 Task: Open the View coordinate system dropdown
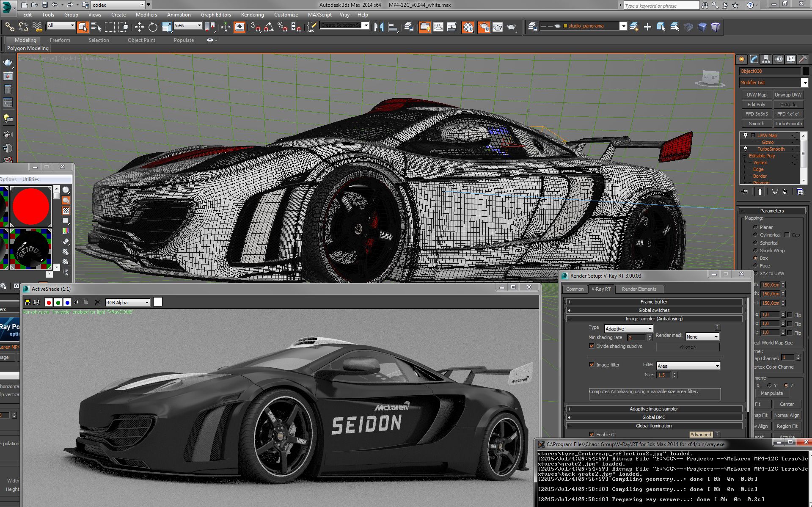tap(188, 25)
